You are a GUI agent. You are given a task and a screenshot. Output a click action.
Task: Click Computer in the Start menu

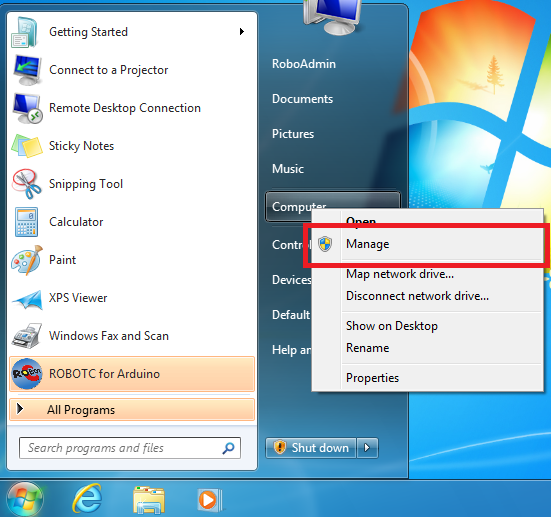click(299, 206)
